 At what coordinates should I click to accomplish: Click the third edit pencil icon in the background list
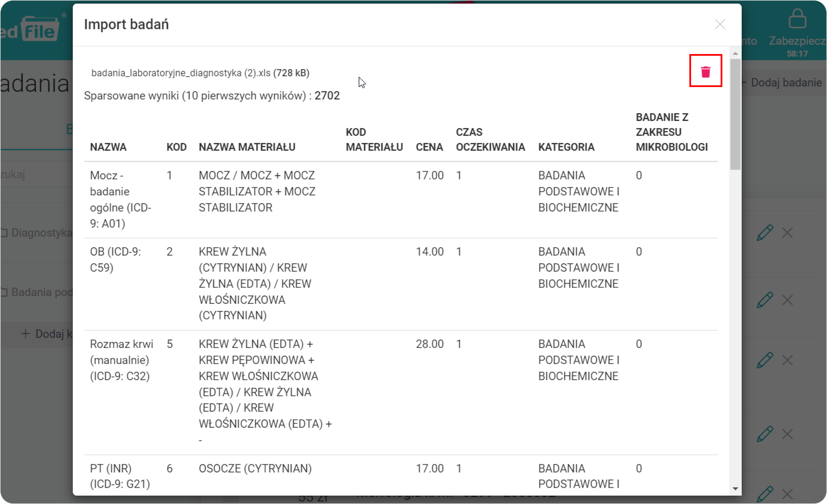click(x=764, y=360)
